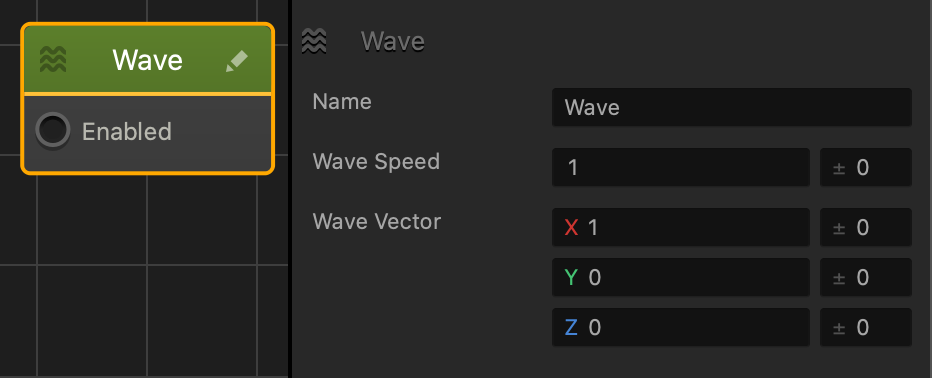Click the wave icon in the inspector header
The width and height of the screenshot is (932, 378).
click(x=314, y=41)
